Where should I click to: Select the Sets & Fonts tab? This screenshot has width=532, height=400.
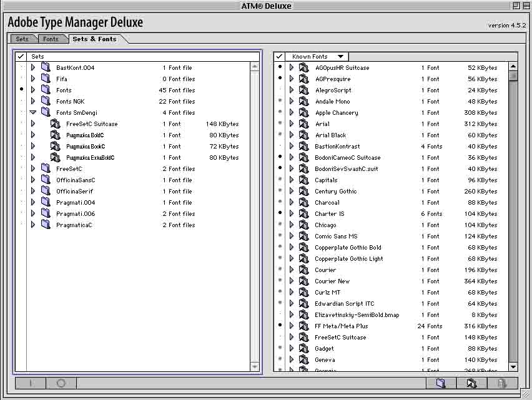coord(95,39)
